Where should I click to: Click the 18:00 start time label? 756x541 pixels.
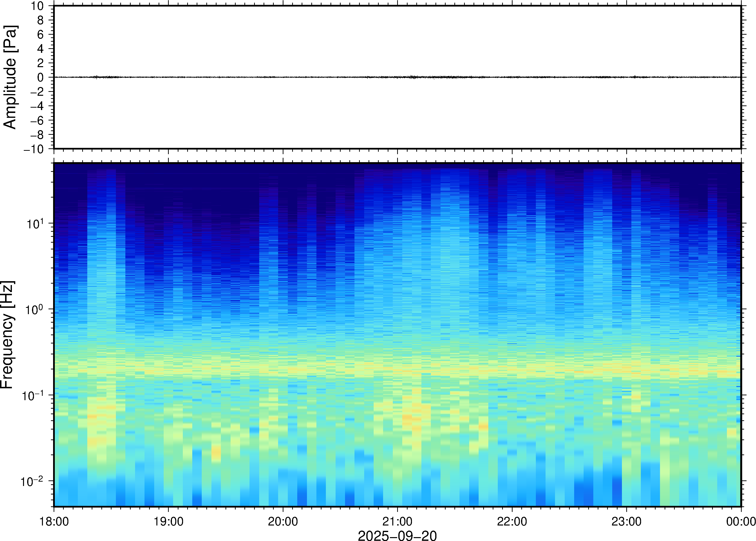pyautogui.click(x=54, y=521)
